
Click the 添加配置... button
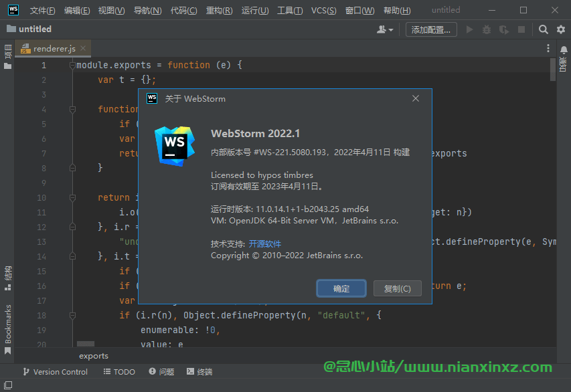(x=431, y=30)
